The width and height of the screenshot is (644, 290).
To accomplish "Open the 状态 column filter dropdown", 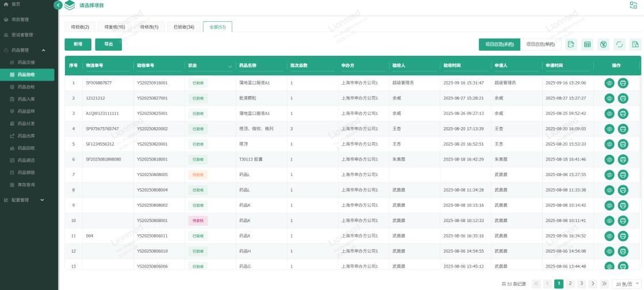I will point(230,66).
